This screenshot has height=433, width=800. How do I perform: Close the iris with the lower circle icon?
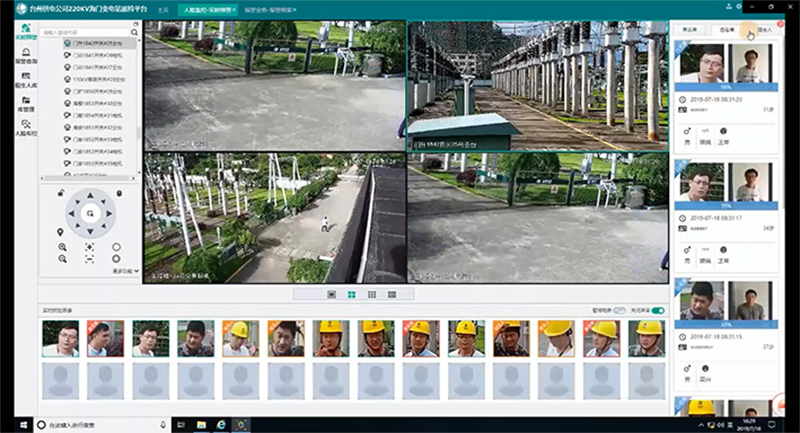[116, 259]
